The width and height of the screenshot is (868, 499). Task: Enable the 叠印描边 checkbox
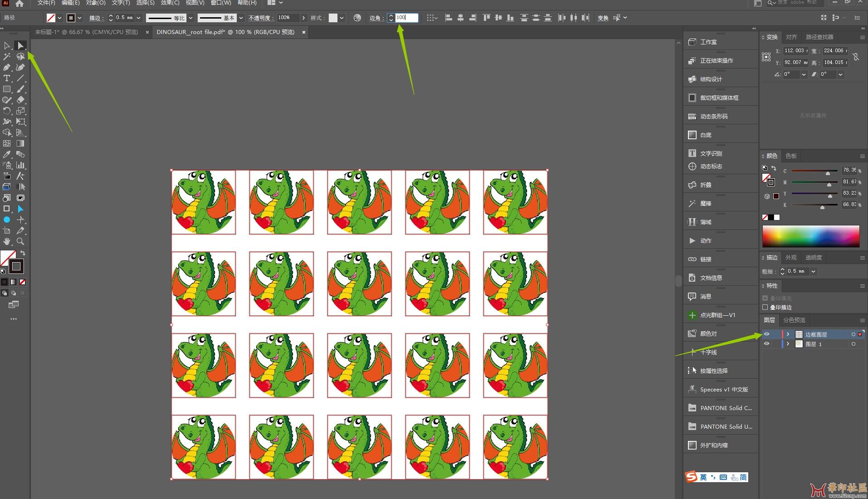coord(765,307)
